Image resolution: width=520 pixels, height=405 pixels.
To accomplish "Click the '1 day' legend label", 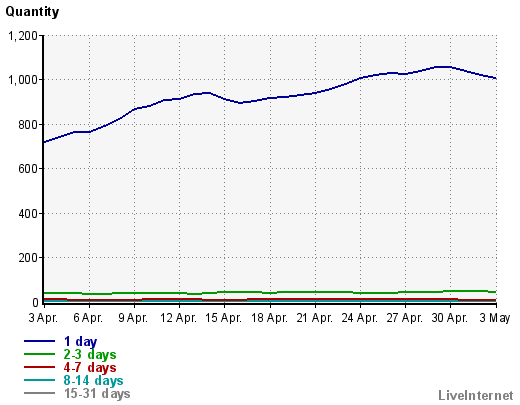I will (x=80, y=341).
